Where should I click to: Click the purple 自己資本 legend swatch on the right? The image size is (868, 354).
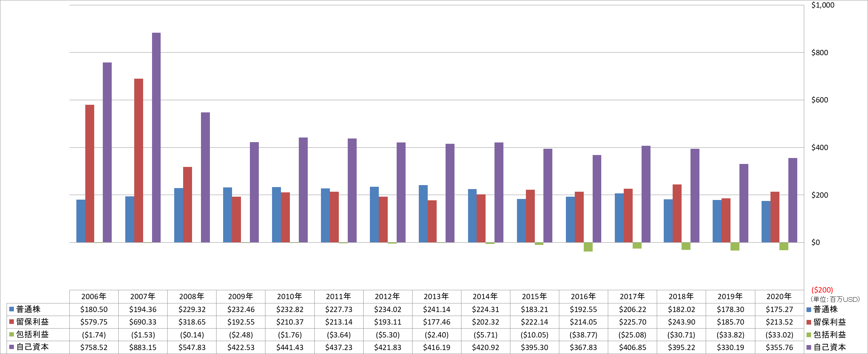click(x=809, y=347)
